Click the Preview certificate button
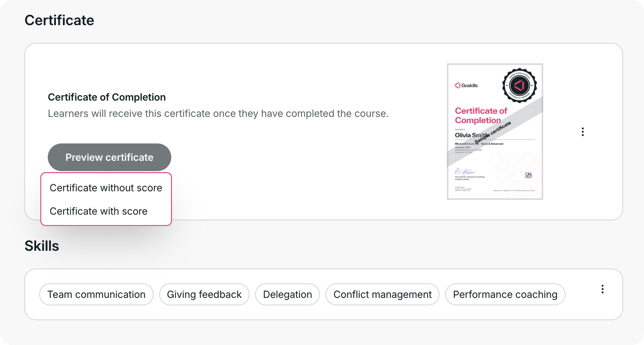This screenshot has height=345, width=644. [x=109, y=157]
